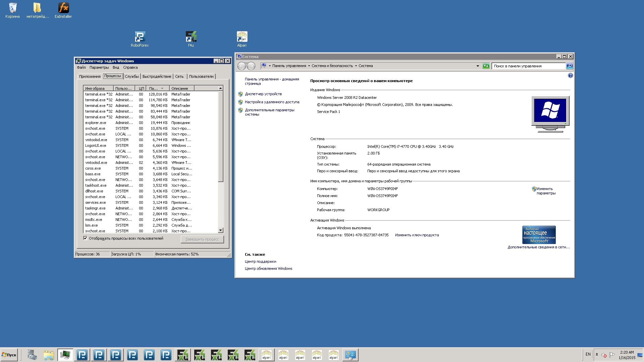The width and height of the screenshot is (644, 362).
Task: Open Центр обновления Windows link
Action: coord(268,268)
